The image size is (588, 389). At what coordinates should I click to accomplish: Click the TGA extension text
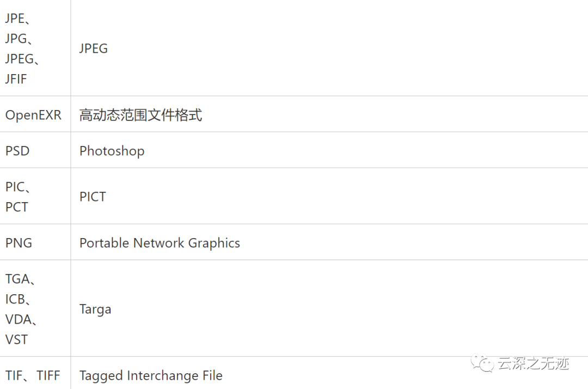coord(17,279)
